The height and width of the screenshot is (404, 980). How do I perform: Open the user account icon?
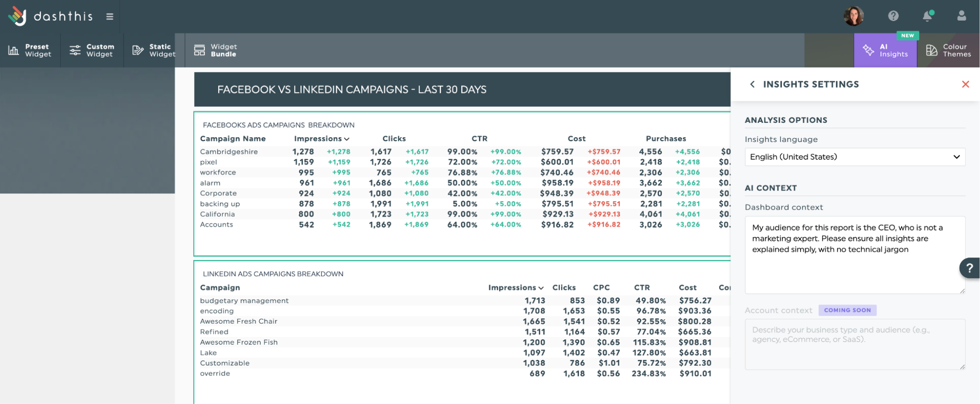(x=961, y=16)
